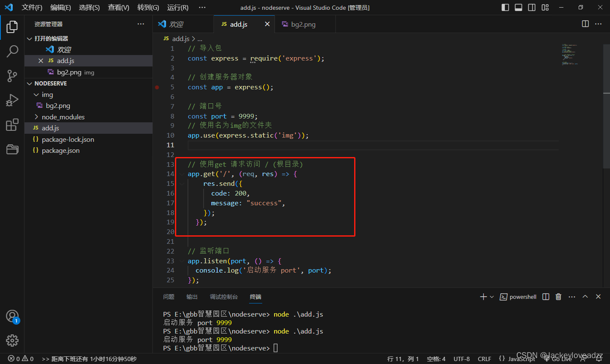Click Go Live in the status bar
The height and width of the screenshot is (364, 610).
click(x=560, y=358)
